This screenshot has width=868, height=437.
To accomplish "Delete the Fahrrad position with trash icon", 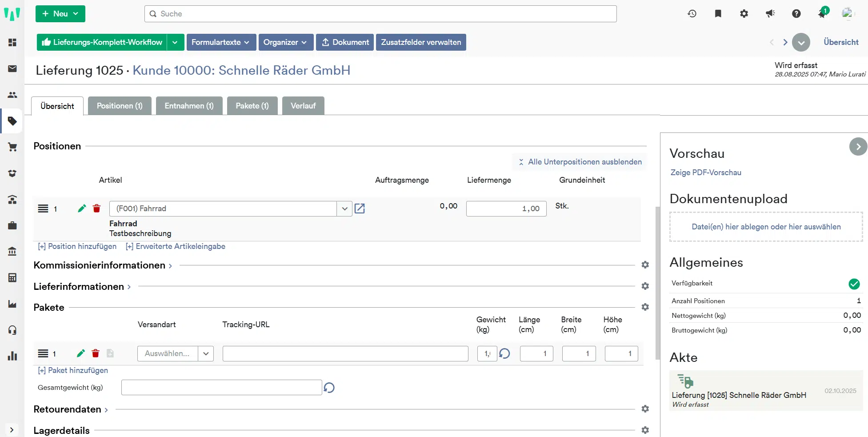I will [96, 208].
